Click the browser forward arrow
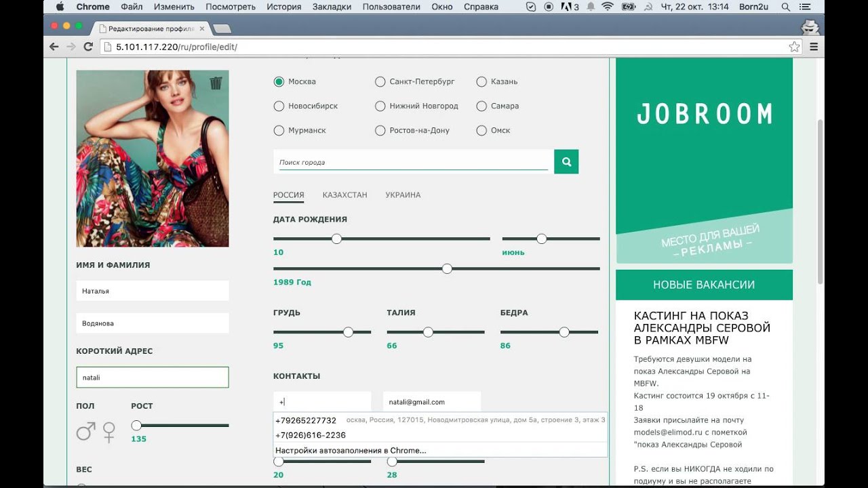868x488 pixels. pyautogui.click(x=71, y=47)
